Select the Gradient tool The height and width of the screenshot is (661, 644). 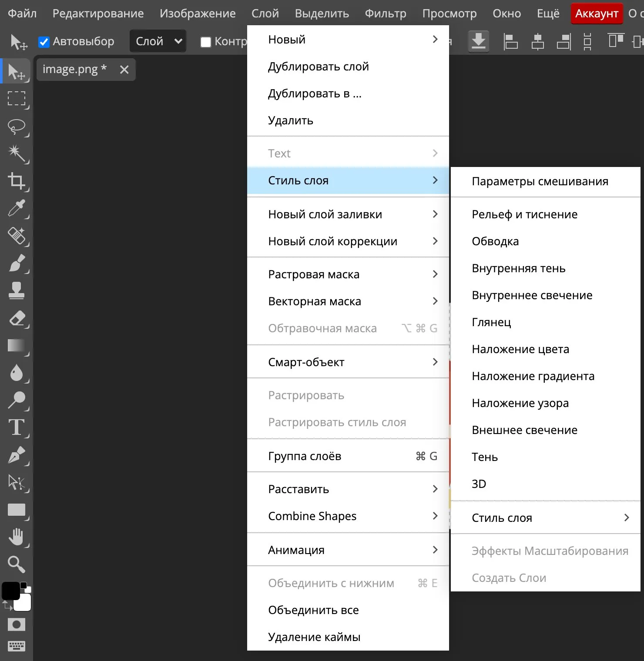pos(17,345)
